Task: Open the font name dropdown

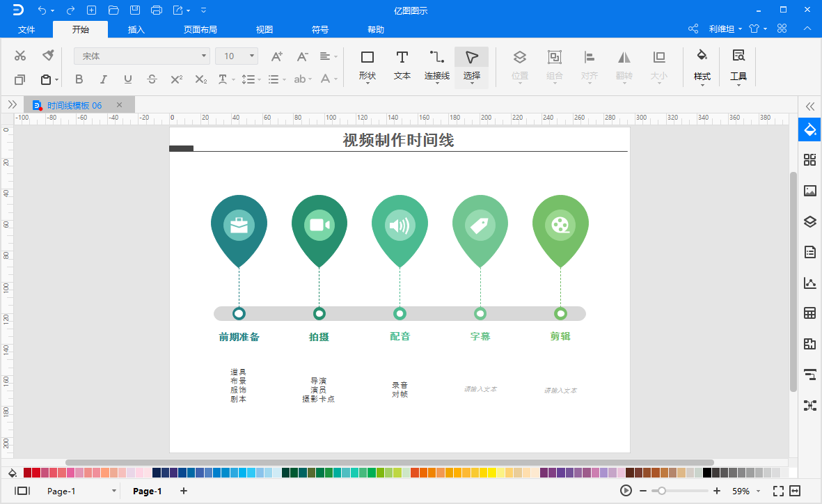Action: (x=142, y=56)
